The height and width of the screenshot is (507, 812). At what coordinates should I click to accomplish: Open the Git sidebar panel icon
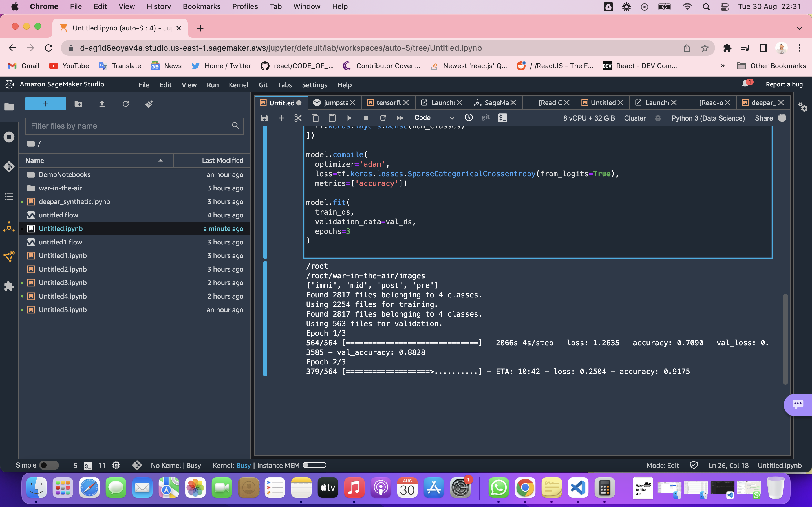point(9,167)
